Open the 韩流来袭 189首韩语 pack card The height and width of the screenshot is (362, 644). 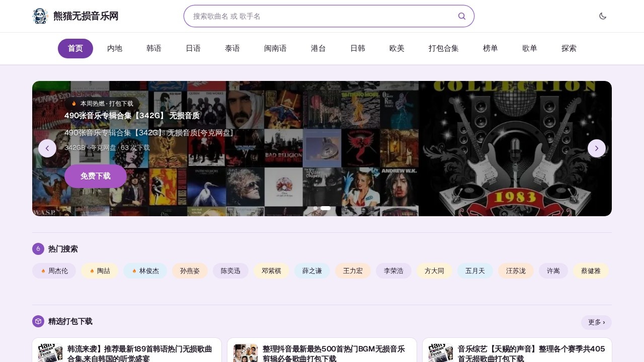(127, 350)
